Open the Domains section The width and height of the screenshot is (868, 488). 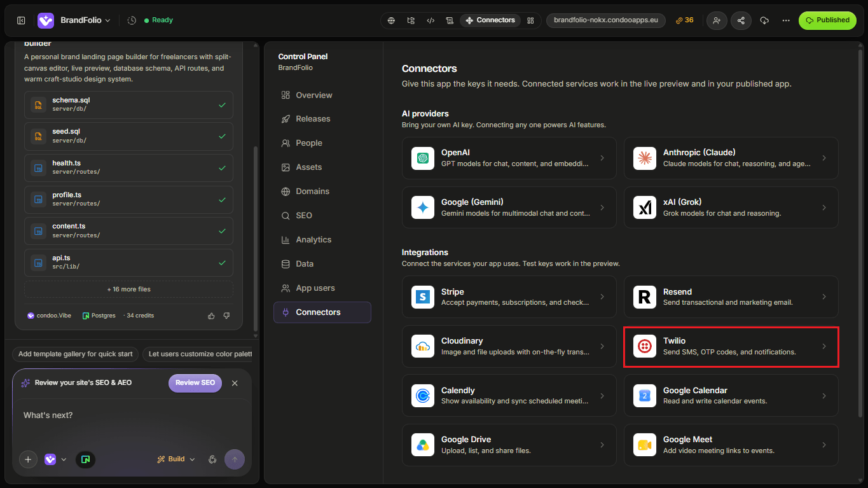tap(322, 192)
